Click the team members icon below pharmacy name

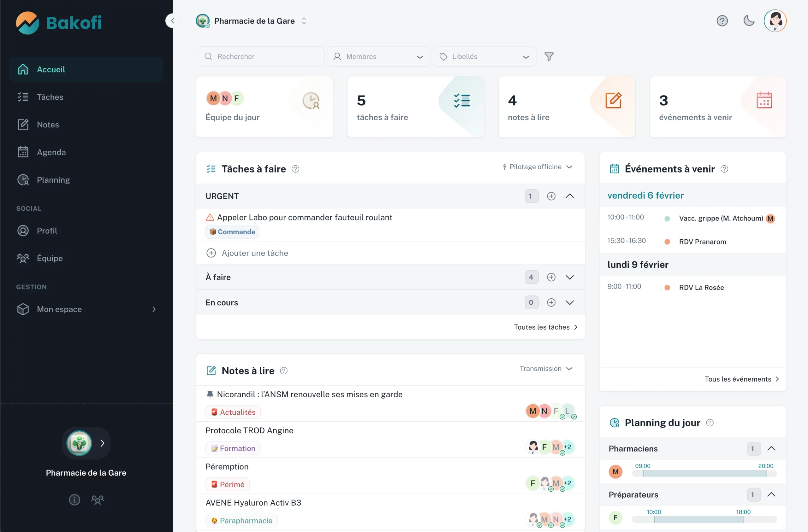(x=98, y=500)
